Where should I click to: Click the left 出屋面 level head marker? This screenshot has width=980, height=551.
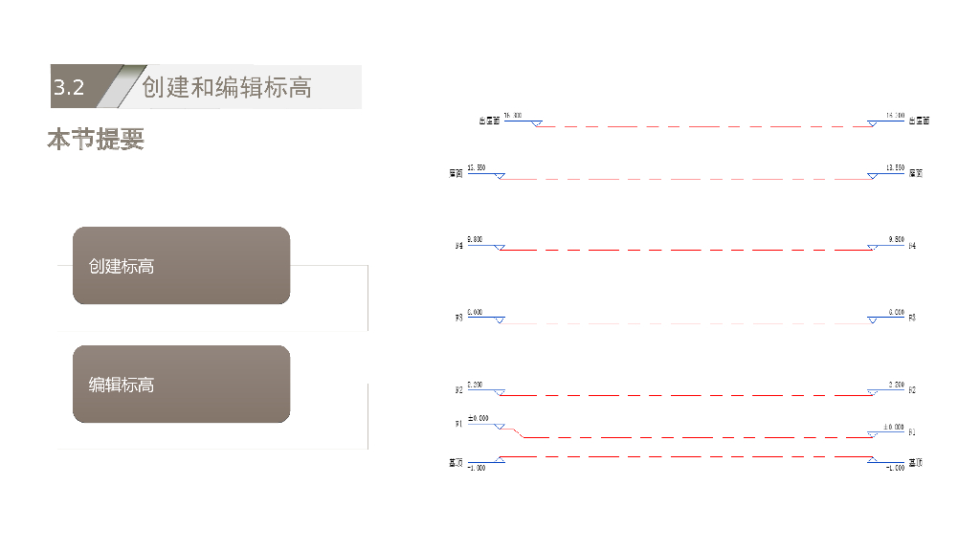(537, 123)
